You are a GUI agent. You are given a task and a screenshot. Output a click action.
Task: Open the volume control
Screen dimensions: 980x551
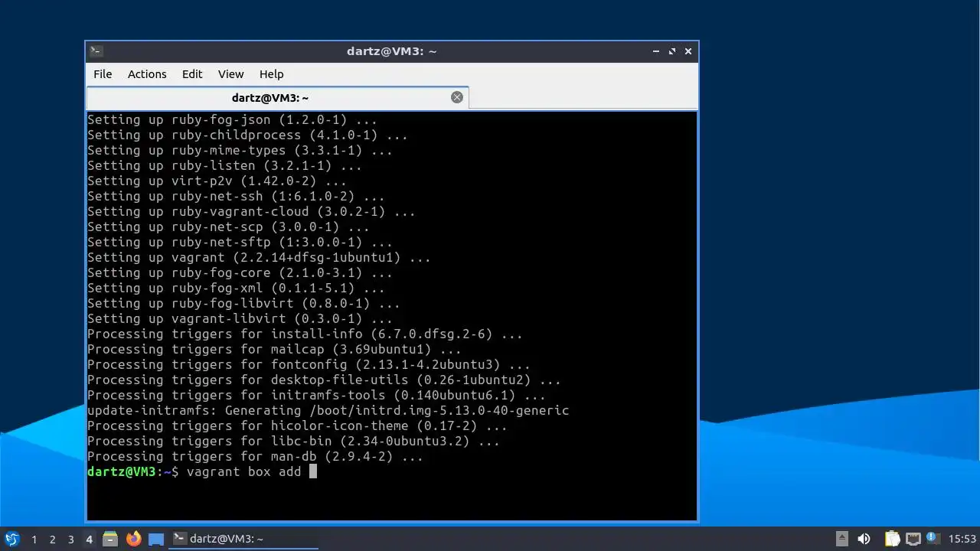coord(864,539)
